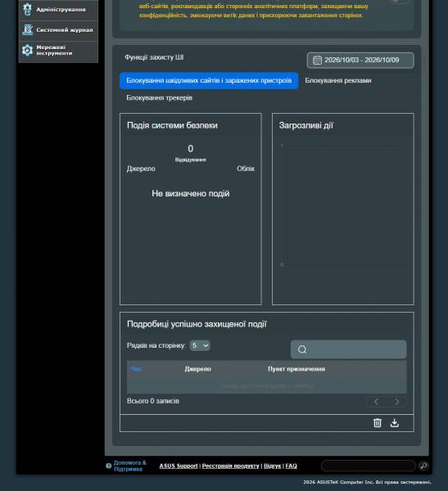Screen dimensions: 448x491
Task: Click the footer search magnifier button
Action: pyautogui.click(x=423, y=466)
